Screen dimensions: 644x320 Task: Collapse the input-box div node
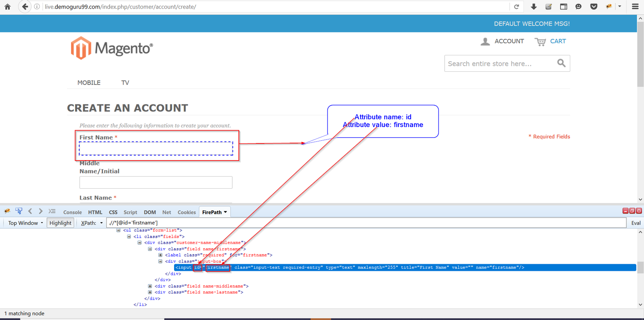160,262
